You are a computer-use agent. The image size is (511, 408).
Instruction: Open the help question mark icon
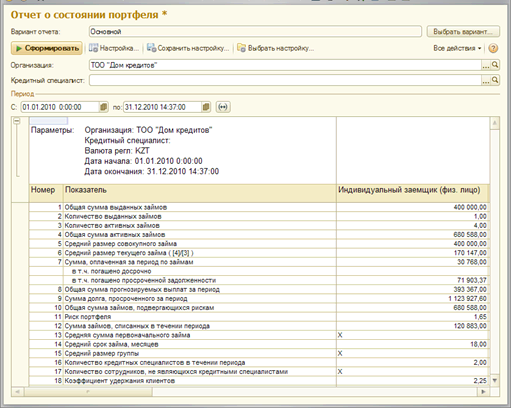coord(493,48)
